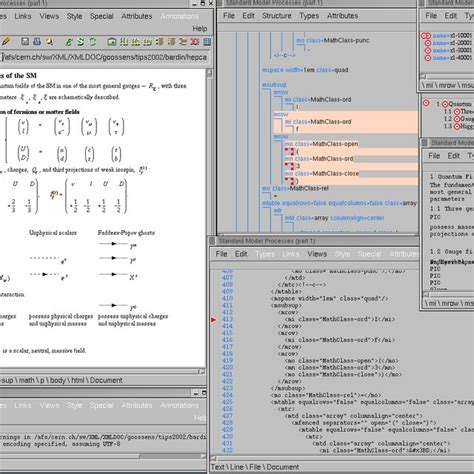Select the 'mtable equalrows=false' structure node
Viewport: 474px width, 474px height.
pos(339,203)
